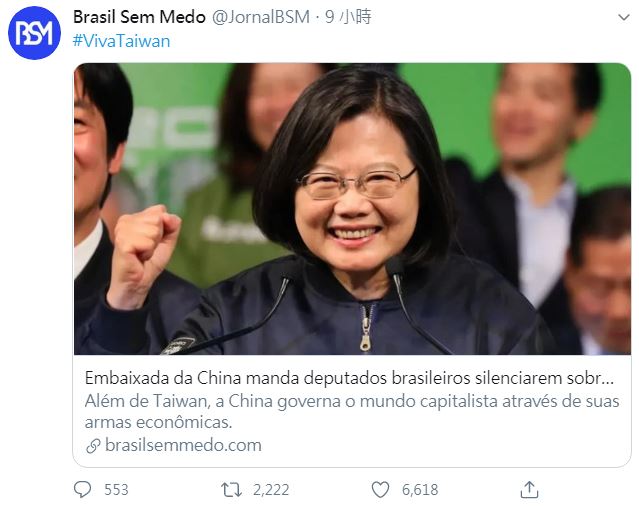Open the Brasil Sem Medo profile avatar
The width and height of the screenshot is (639, 506).
[34, 33]
